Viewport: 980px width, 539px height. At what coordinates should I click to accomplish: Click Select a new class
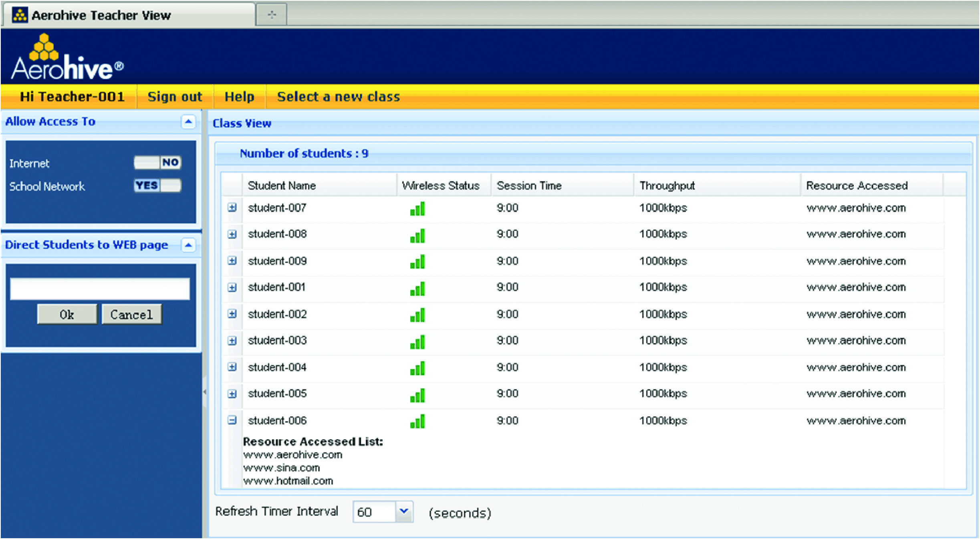tap(338, 97)
